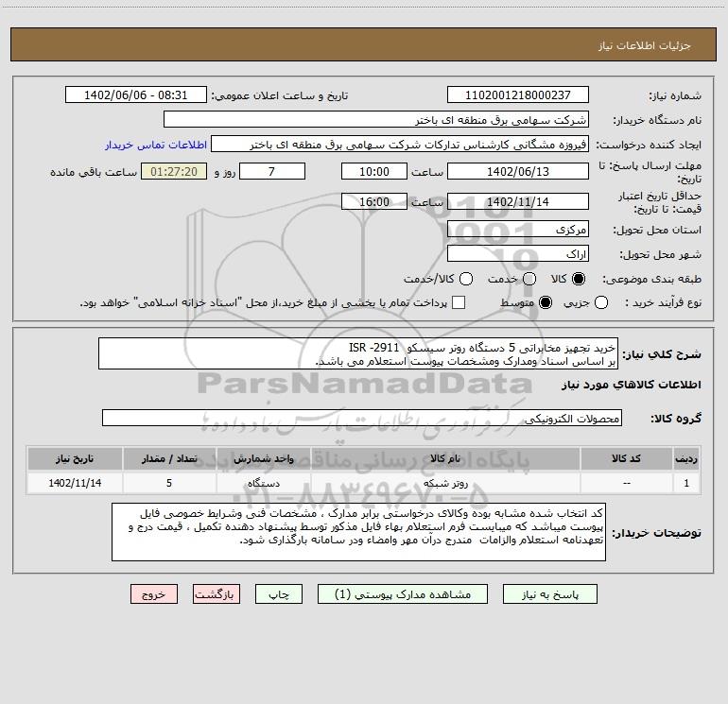Click the need number field 1102001218000237
Screen dimensions: 728x704
pos(518,95)
